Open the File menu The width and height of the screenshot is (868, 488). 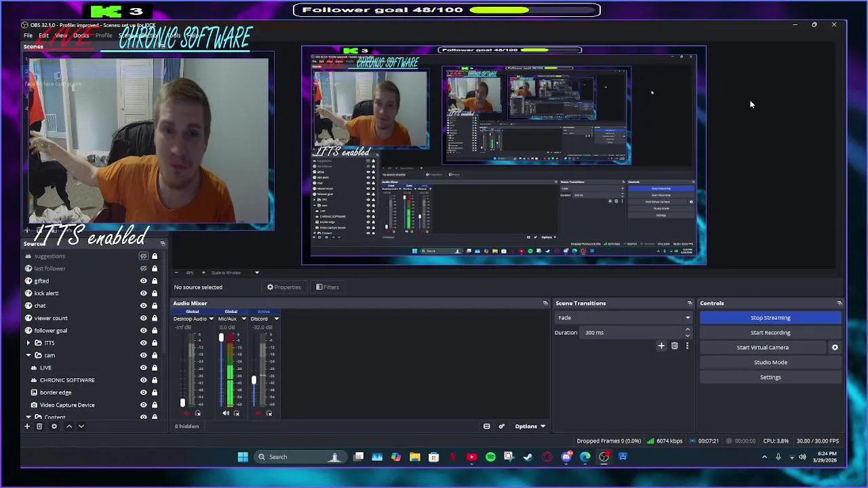28,35
